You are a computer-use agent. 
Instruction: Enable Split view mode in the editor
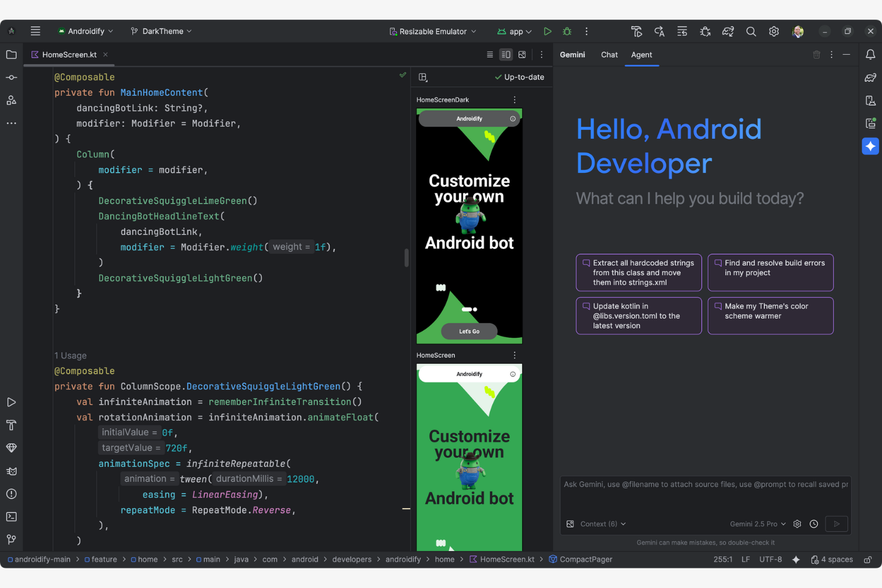(x=505, y=54)
